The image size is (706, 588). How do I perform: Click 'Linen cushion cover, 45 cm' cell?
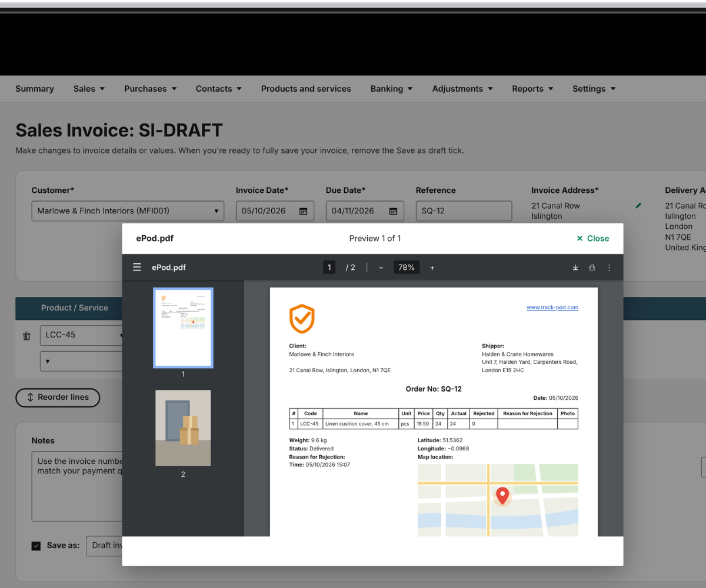361,424
